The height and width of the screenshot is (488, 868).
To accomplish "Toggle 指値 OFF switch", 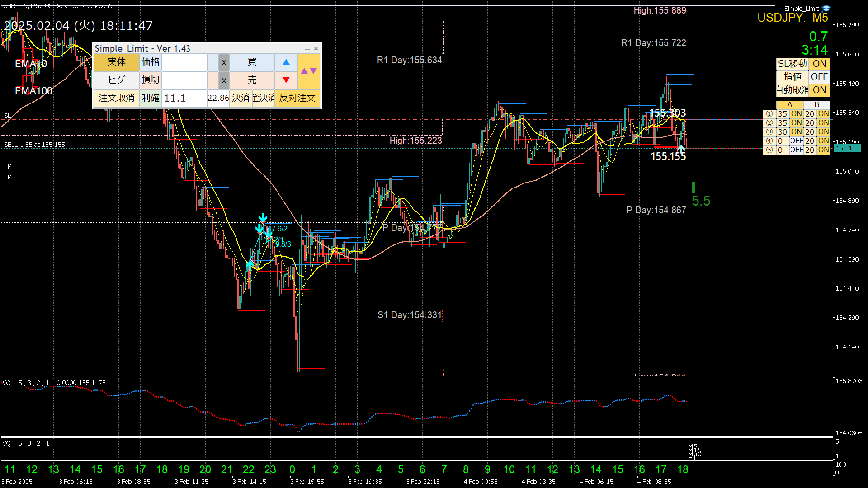I will click(819, 77).
